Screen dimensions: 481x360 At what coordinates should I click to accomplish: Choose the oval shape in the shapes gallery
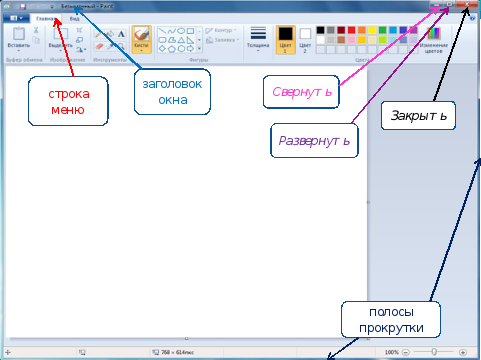click(181, 31)
